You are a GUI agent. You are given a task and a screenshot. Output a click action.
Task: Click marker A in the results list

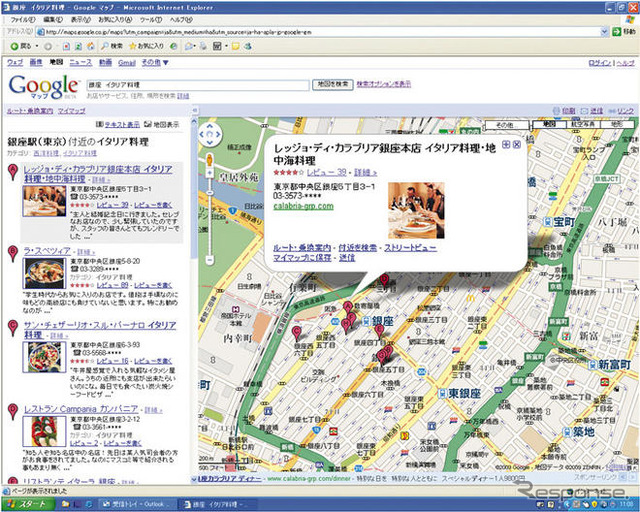coord(13,171)
